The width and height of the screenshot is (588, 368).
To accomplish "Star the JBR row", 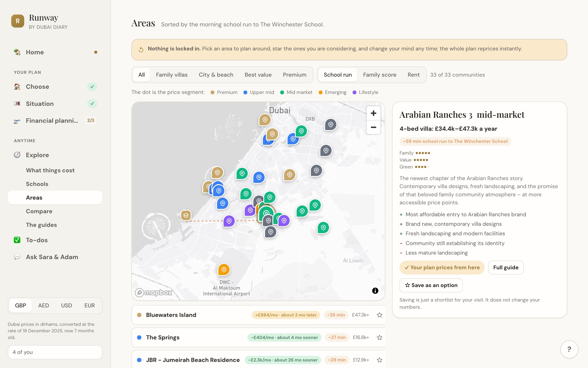I will click(x=380, y=360).
